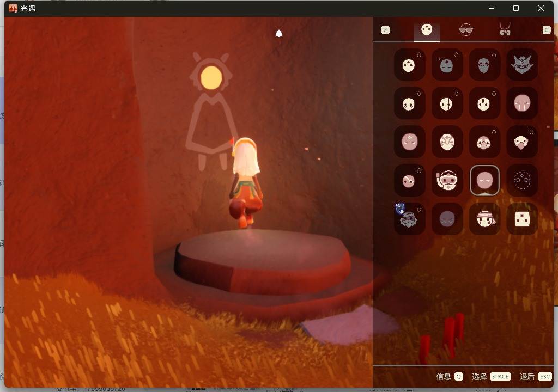
Task: Pick the pink bird mask with eye rings
Action: tap(484, 142)
